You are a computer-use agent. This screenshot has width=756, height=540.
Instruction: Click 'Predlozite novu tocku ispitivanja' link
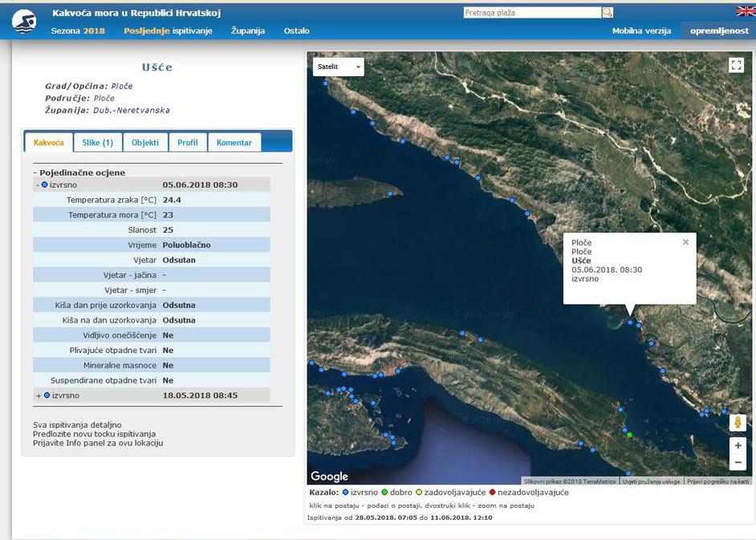(x=94, y=434)
